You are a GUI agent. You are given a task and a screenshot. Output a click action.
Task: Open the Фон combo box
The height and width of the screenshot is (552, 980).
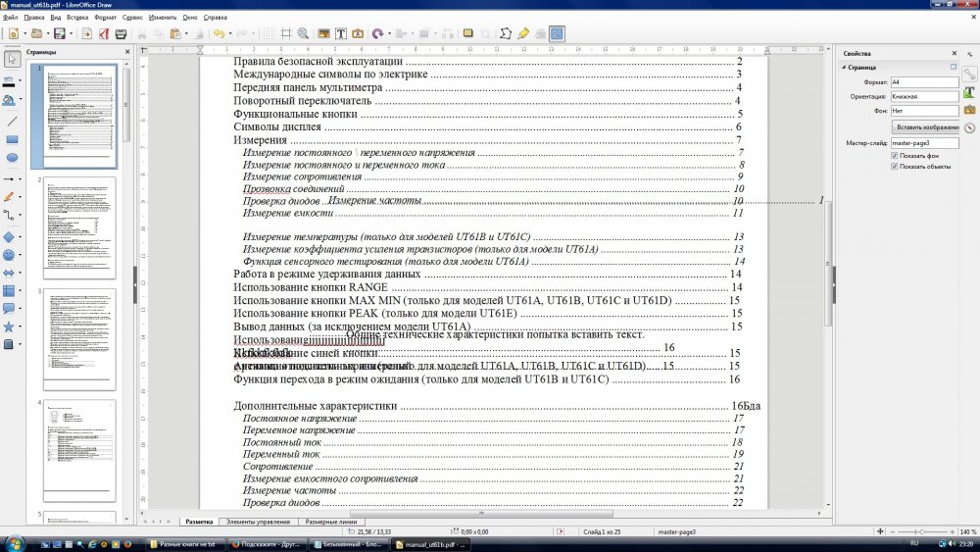tap(924, 111)
